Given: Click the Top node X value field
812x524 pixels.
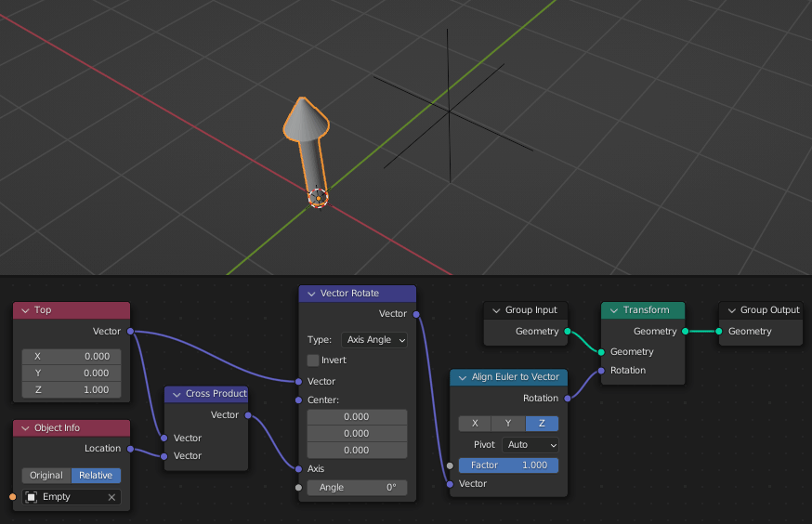Looking at the screenshot, I should click(72, 356).
